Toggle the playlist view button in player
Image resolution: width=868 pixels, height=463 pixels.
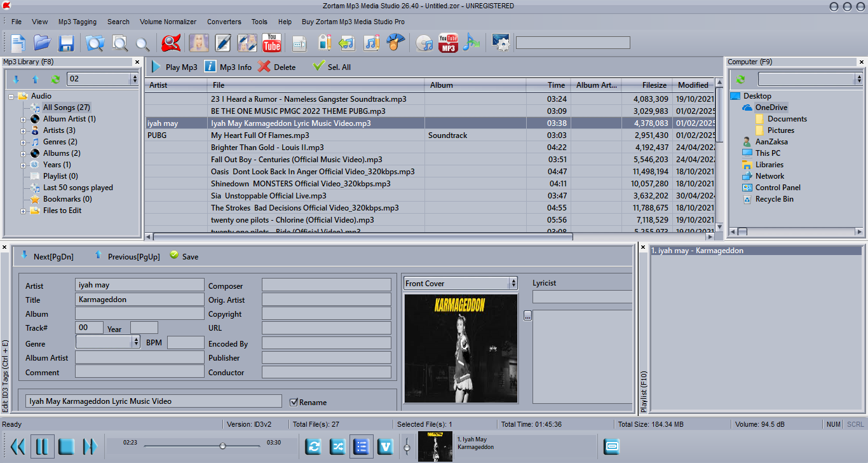pyautogui.click(x=361, y=446)
